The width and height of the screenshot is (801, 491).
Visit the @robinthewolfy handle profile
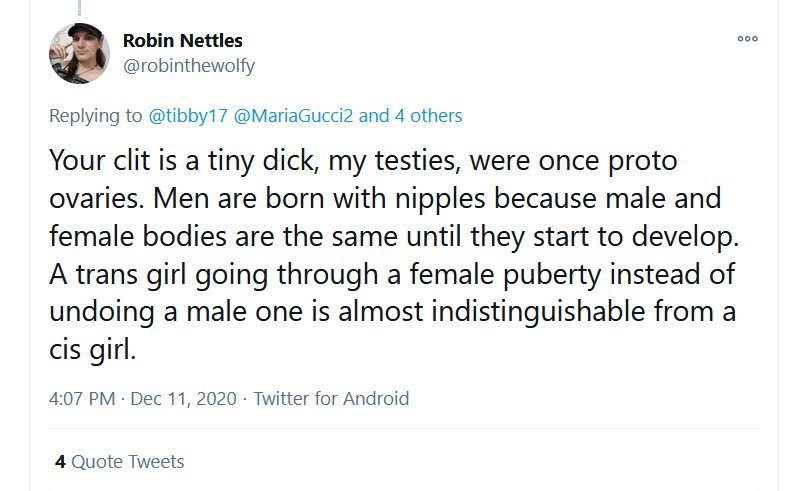pos(189,66)
